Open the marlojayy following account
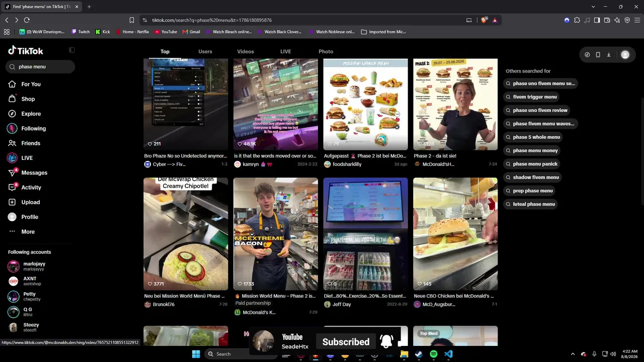Viewport: 644px width, 362px height. coord(34,266)
